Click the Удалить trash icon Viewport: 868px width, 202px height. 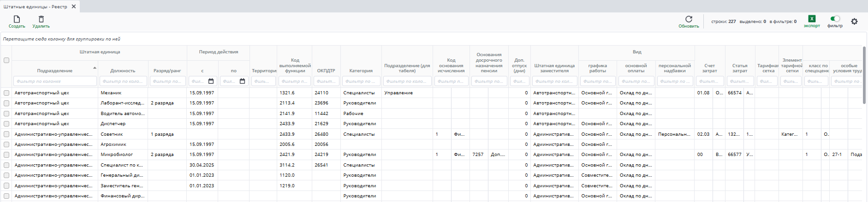click(x=41, y=19)
